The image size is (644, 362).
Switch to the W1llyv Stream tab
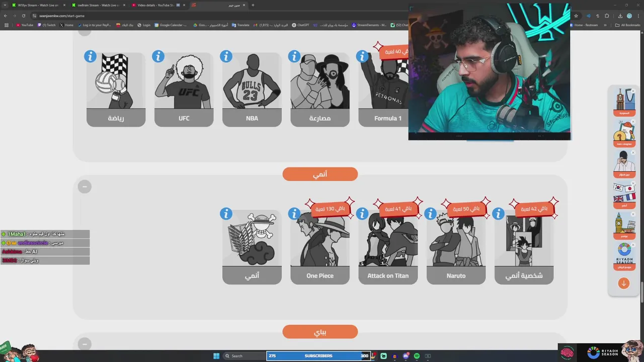coord(38,5)
